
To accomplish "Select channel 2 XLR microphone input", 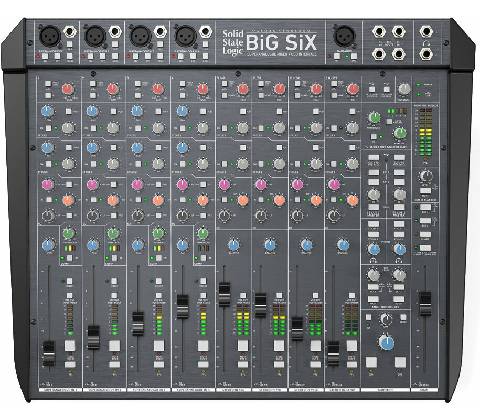I will click(95, 36).
